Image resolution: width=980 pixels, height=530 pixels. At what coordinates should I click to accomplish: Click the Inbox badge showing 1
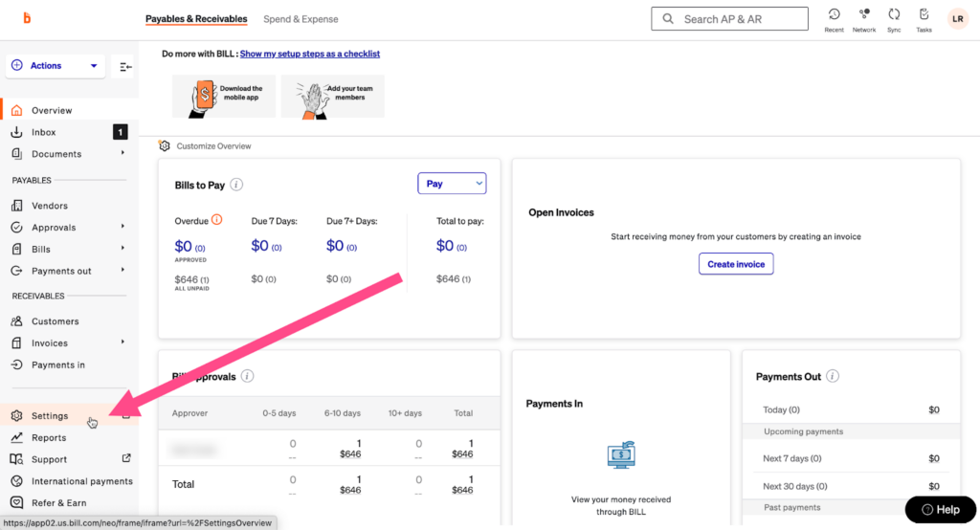pyautogui.click(x=120, y=132)
